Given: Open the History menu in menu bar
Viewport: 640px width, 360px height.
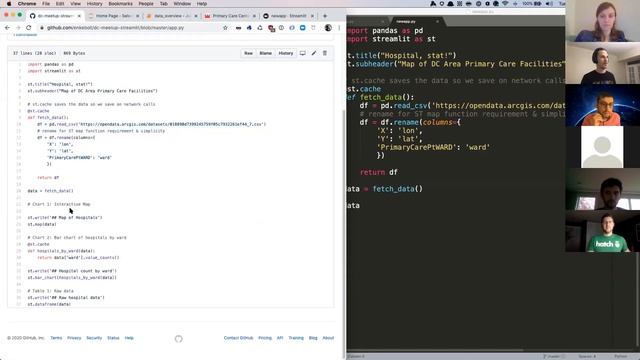Looking at the screenshot, I should (94, 4).
